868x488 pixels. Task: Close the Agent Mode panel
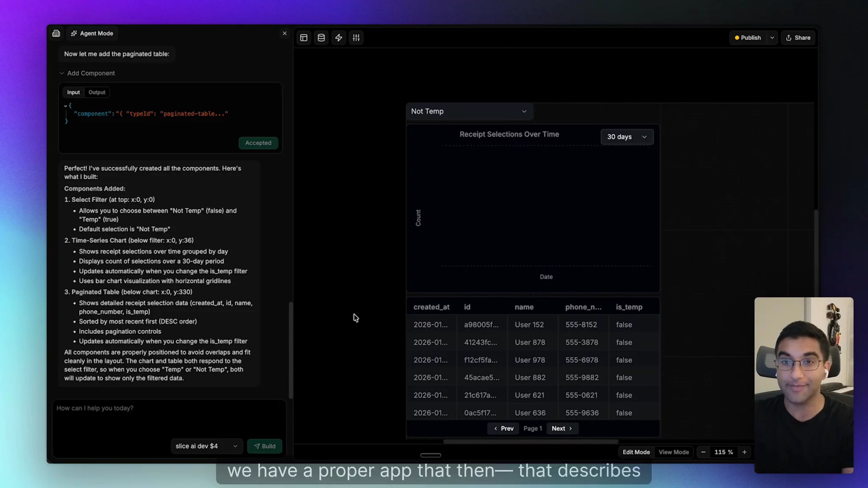(x=285, y=33)
